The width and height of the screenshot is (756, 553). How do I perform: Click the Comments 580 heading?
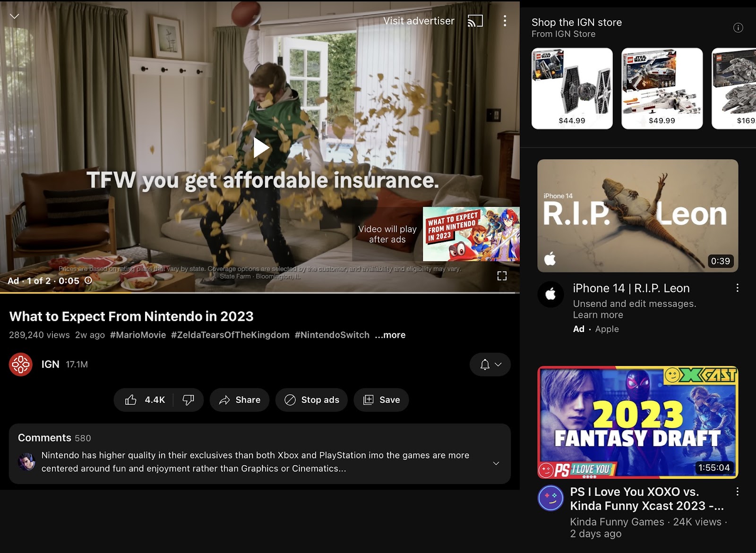pos(54,438)
